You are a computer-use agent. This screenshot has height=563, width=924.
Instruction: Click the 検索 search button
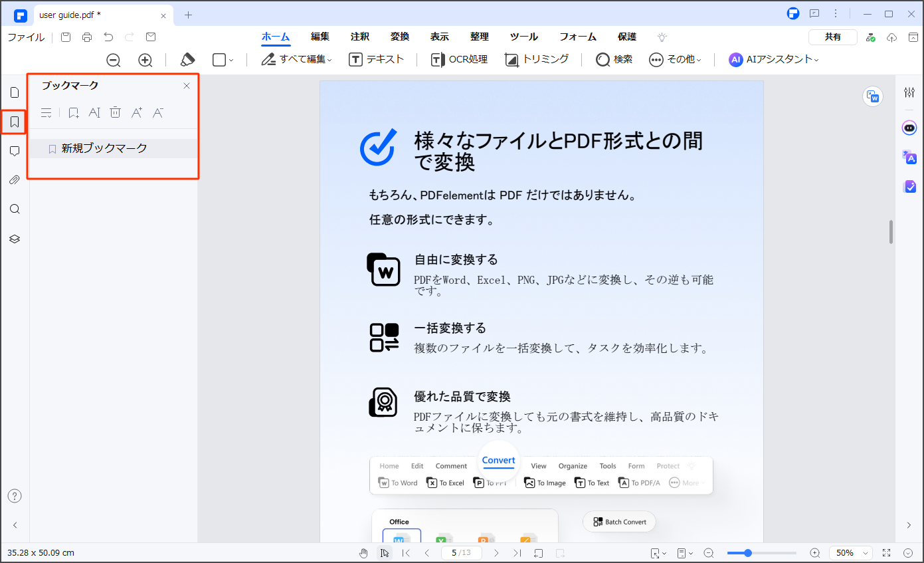coord(614,60)
